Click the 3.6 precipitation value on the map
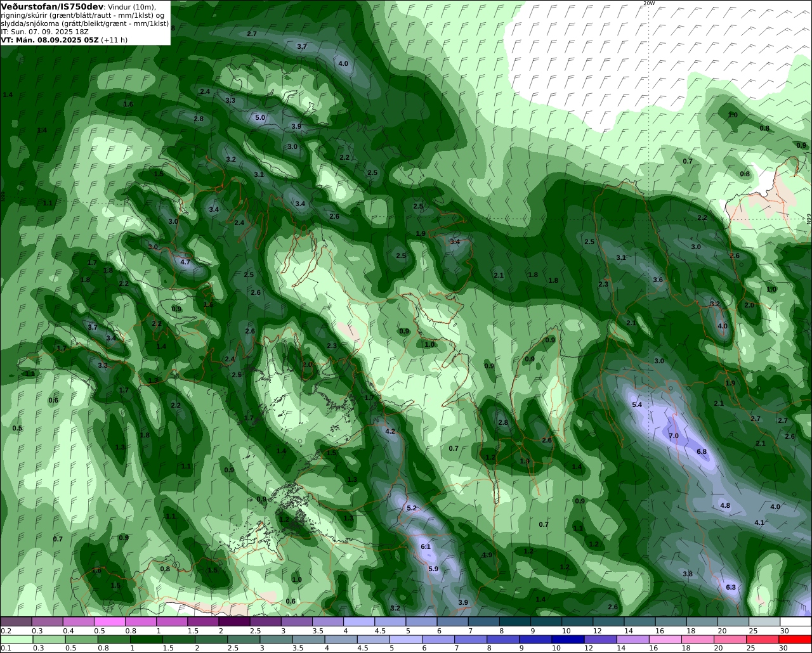This screenshot has height=653, width=812. (658, 280)
